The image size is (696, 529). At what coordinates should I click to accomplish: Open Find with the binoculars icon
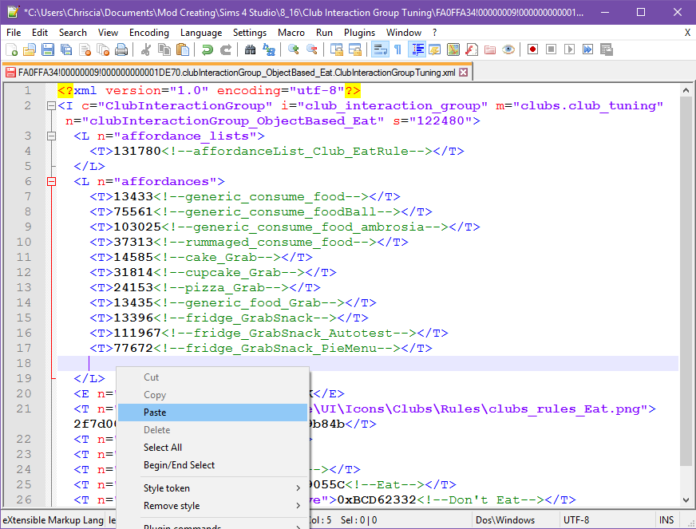250,49
